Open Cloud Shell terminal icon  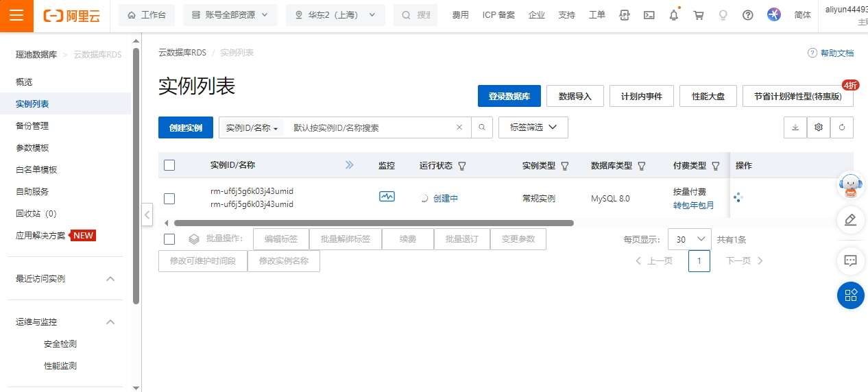point(649,15)
